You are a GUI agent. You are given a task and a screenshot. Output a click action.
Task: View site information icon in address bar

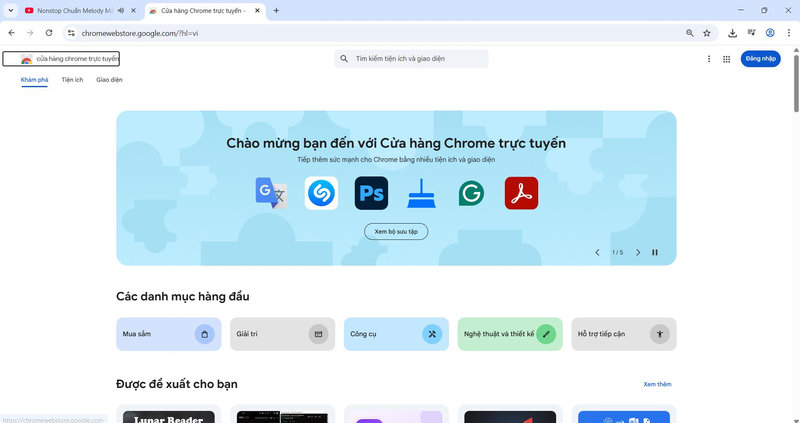(71, 33)
